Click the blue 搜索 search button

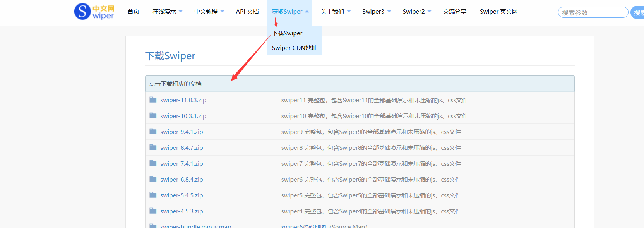(x=637, y=12)
